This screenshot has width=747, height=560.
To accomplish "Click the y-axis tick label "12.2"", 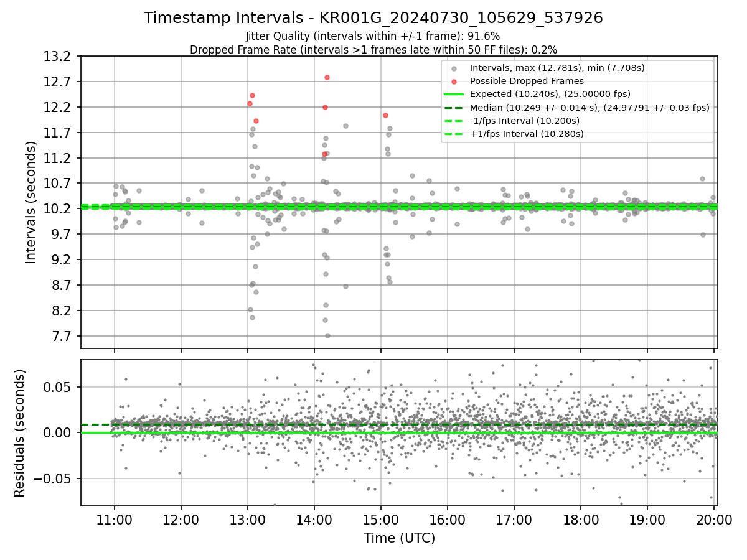I will pos(57,108).
